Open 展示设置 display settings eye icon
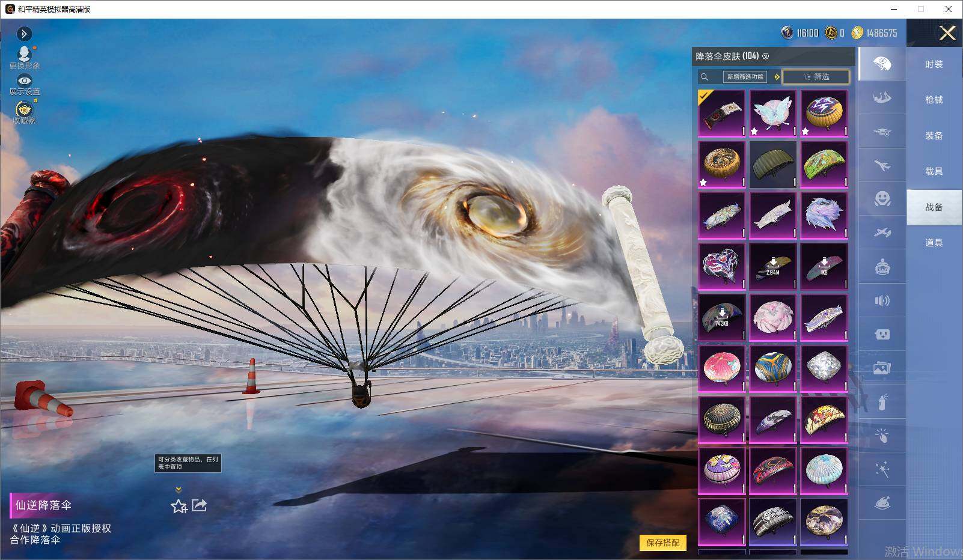Viewport: 963px width, 560px height. pos(25,81)
